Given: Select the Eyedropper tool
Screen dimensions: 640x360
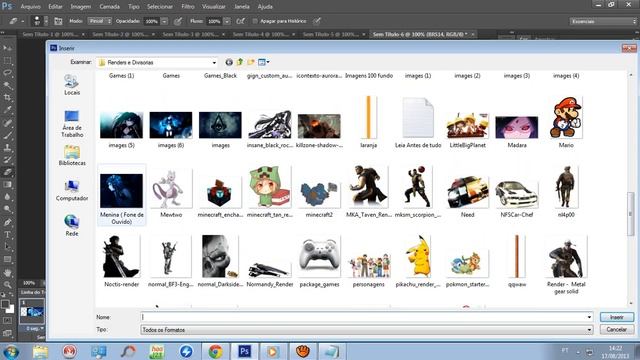Looking at the screenshot, I should tap(7, 110).
